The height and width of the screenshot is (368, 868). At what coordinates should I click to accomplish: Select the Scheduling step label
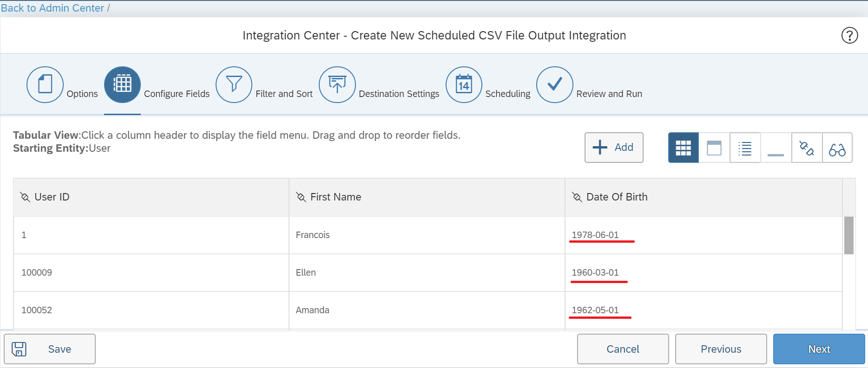pyautogui.click(x=508, y=94)
